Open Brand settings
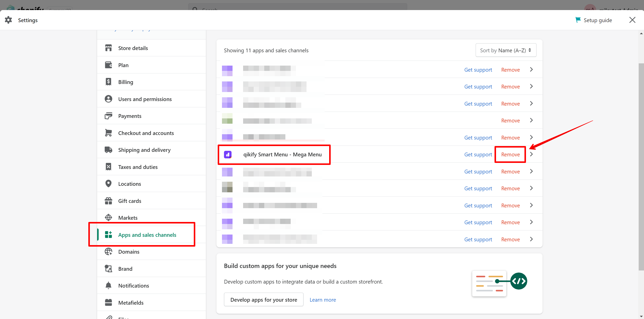Image resolution: width=644 pixels, height=319 pixels. [x=151, y=269]
